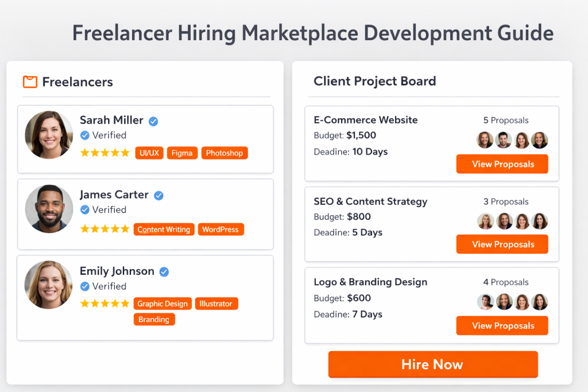This screenshot has width=588, height=392.
Task: Click the Photoshop skill tag
Action: point(225,153)
